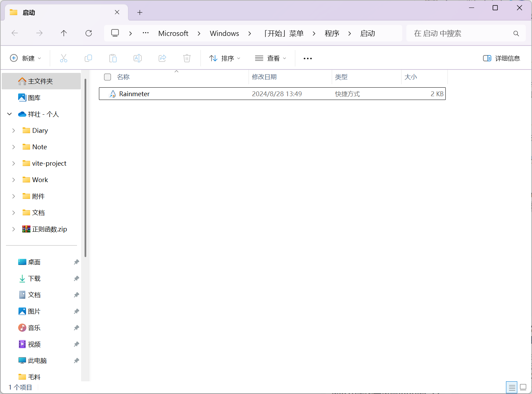Expand the Diary folder
Viewport: 532px width, 394px height.
(x=14, y=130)
